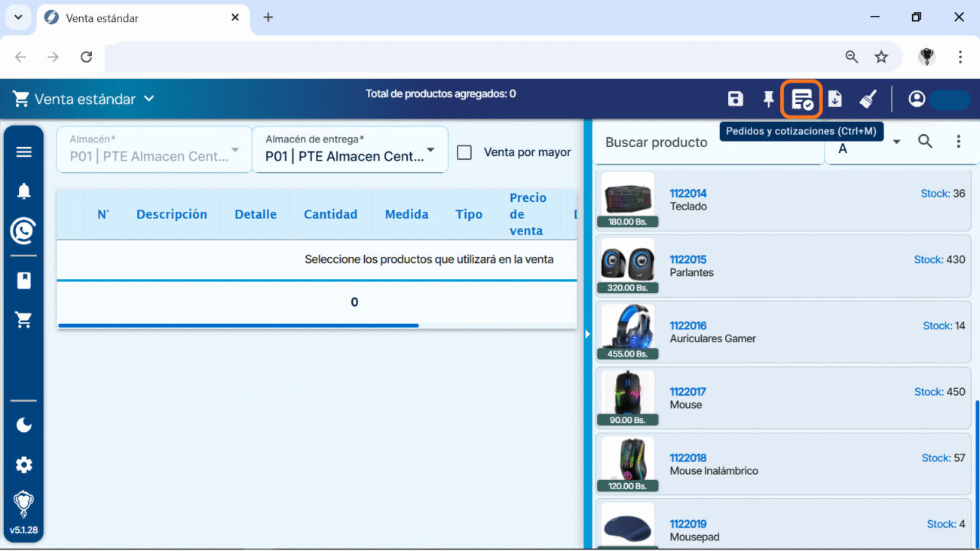Open the hamburger menu in sidebar
The image size is (980, 551).
click(24, 152)
